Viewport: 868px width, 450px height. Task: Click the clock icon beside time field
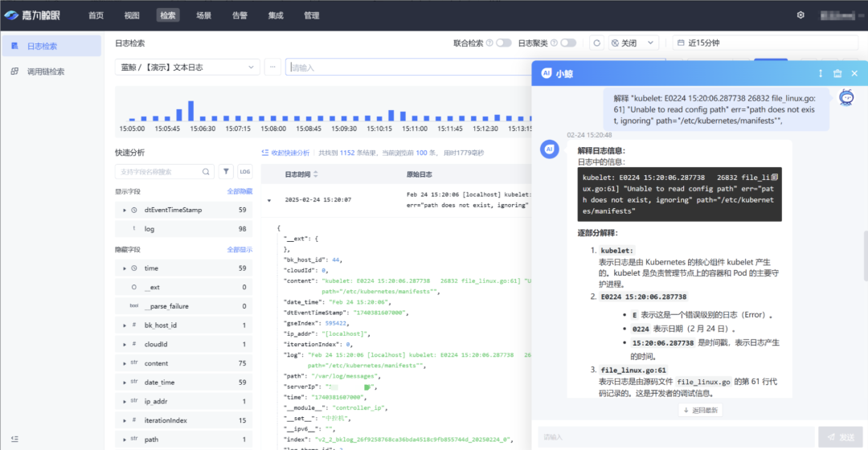click(134, 268)
